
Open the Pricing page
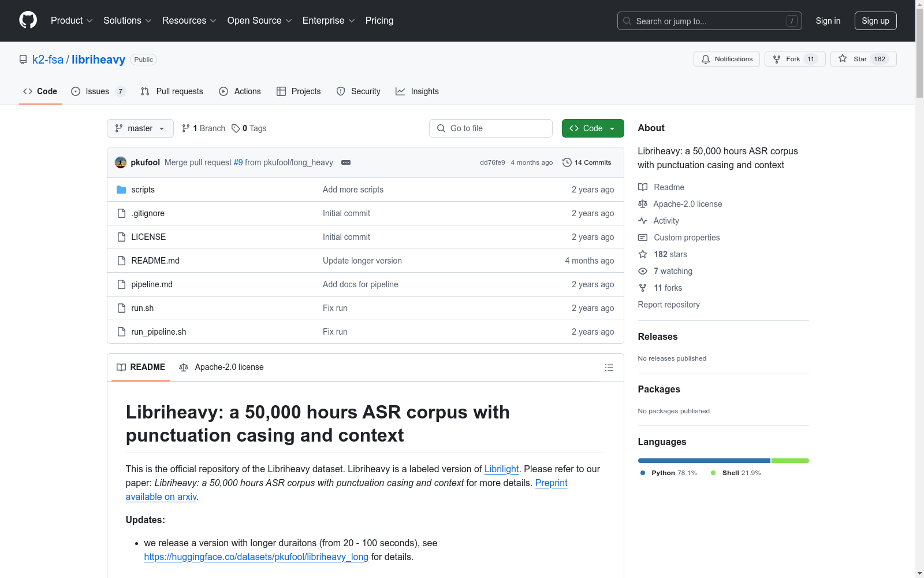[x=379, y=21]
